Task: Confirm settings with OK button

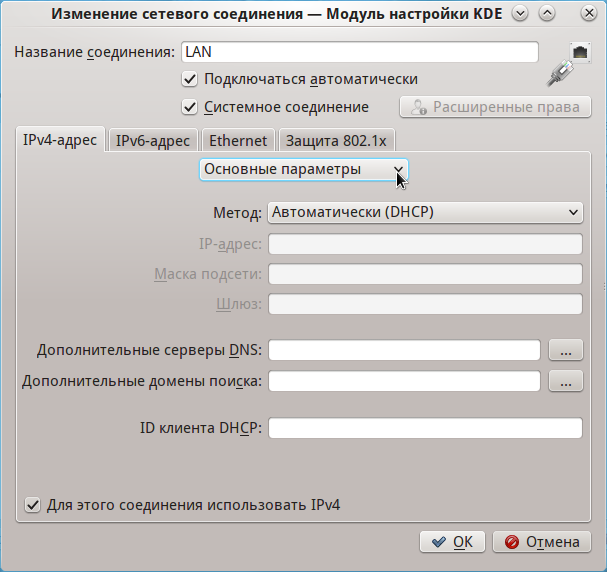Action: pos(452,542)
